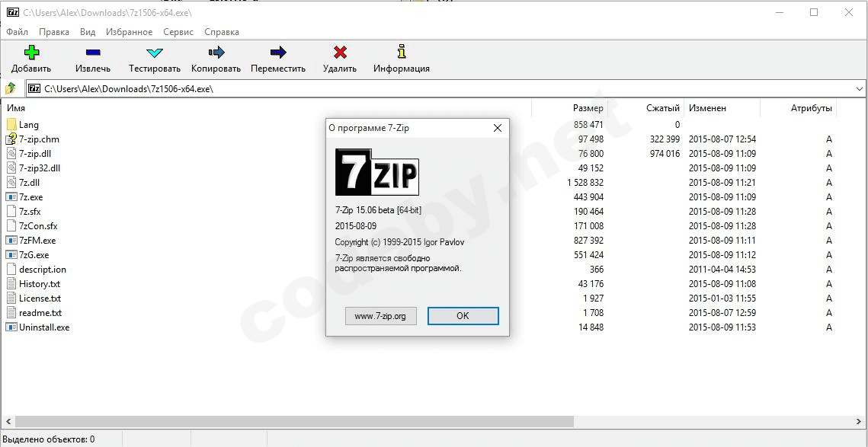Select the 7z.exe file icon

(11, 197)
